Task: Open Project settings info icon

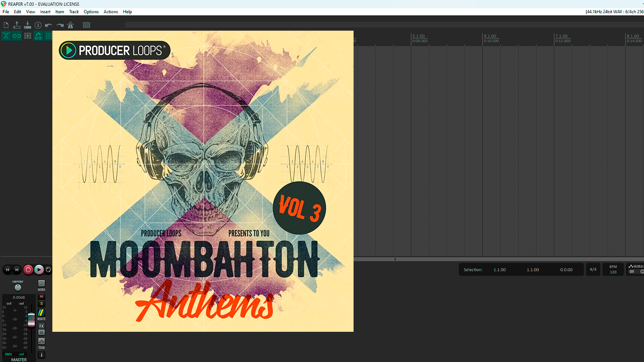Action: tap(38, 25)
